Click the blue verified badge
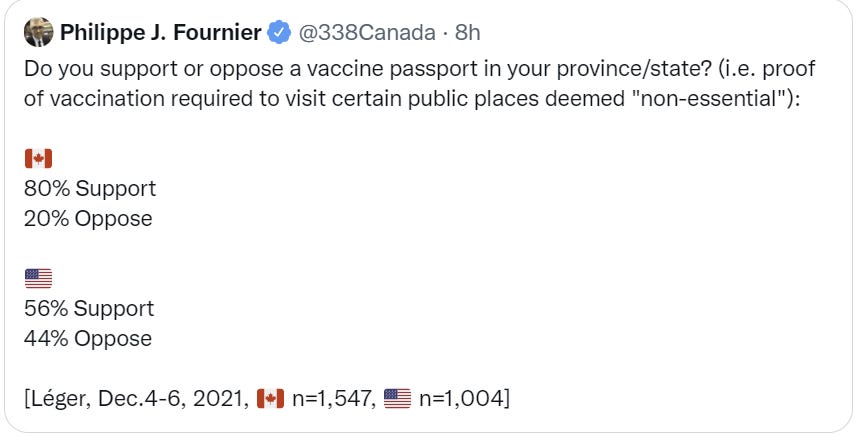This screenshot has height=437, width=861. (x=277, y=32)
